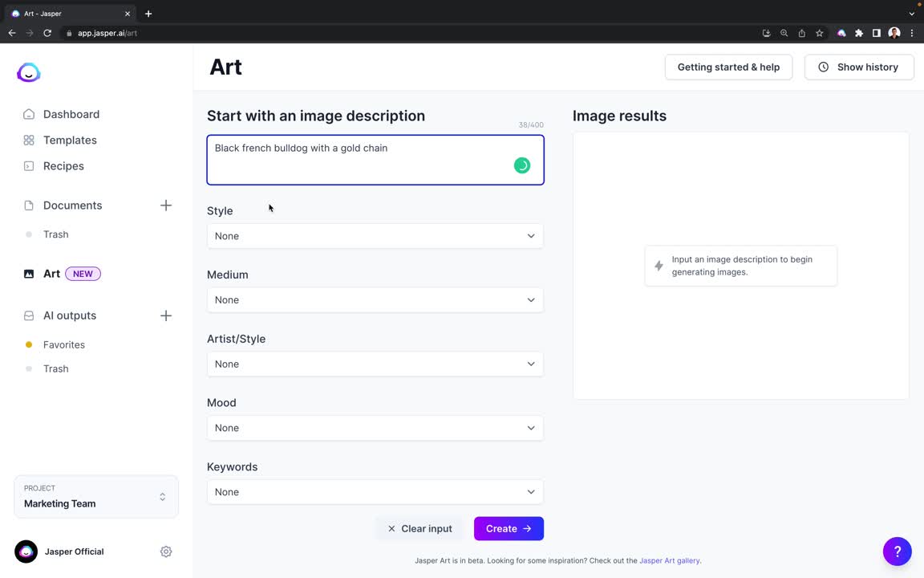The width and height of the screenshot is (924, 578).
Task: Open Favorites under AI outputs
Action: click(63, 344)
